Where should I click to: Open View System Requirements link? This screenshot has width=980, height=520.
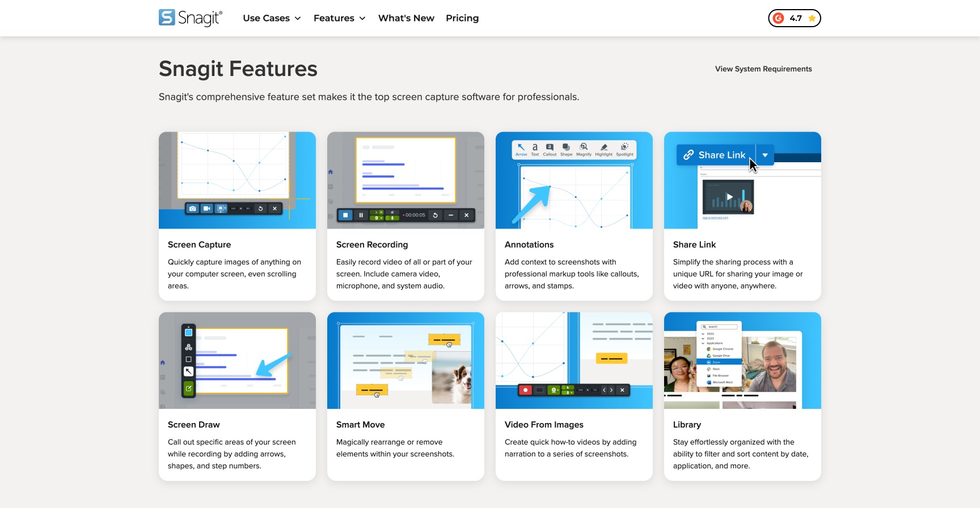[763, 69]
